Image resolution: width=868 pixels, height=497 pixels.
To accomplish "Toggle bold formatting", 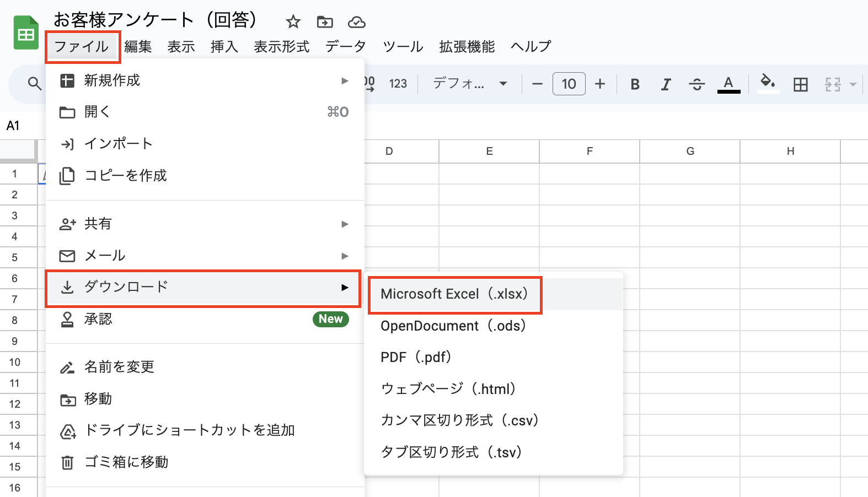I will coord(635,84).
